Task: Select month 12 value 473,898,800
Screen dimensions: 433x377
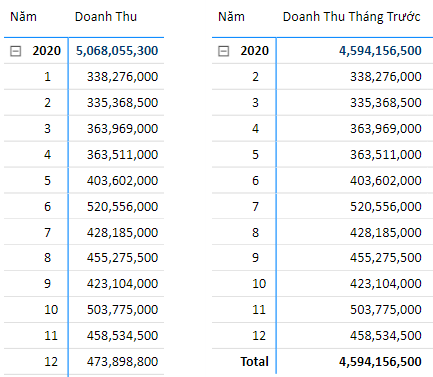Action: (122, 362)
